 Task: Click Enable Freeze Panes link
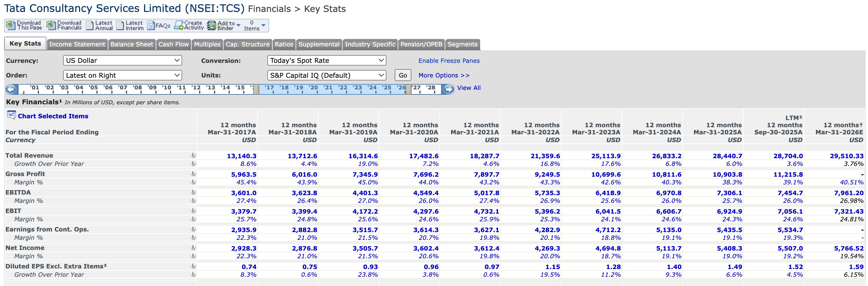point(449,61)
